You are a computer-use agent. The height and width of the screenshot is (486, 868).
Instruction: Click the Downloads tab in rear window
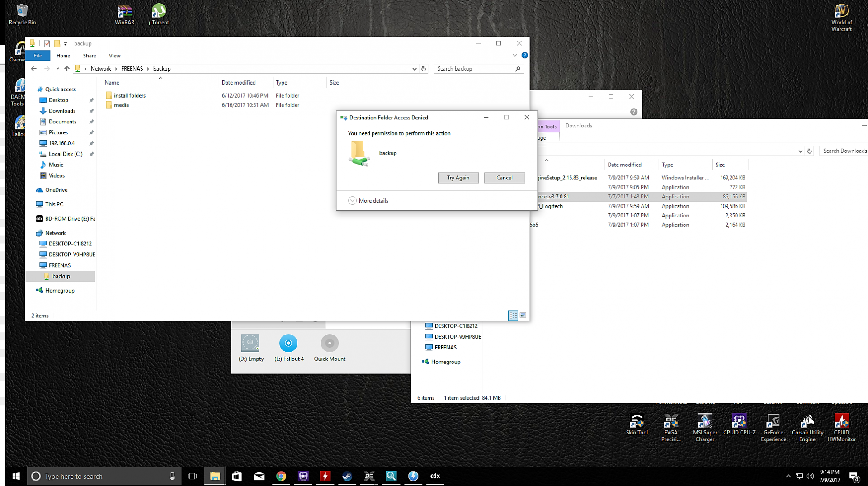click(579, 126)
